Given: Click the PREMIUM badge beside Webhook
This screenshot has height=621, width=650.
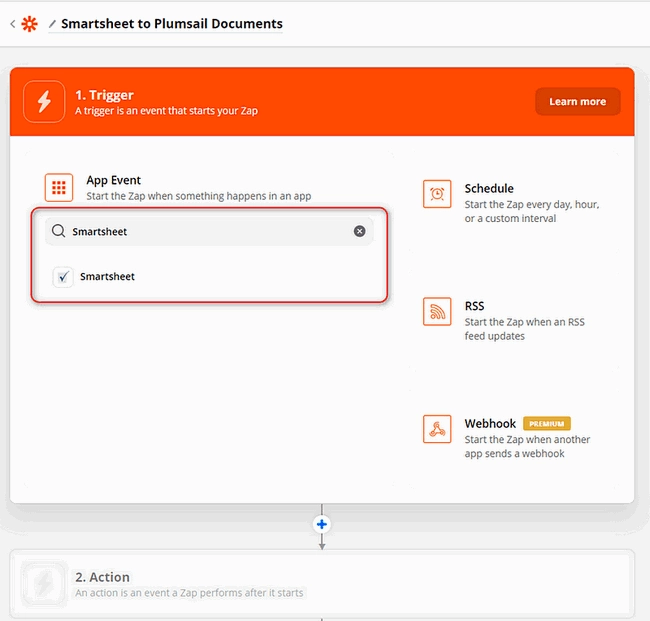Looking at the screenshot, I should [547, 424].
